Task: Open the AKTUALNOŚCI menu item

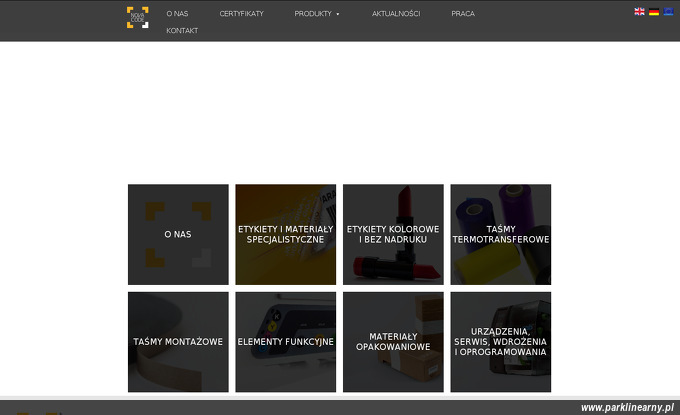Action: click(x=396, y=14)
